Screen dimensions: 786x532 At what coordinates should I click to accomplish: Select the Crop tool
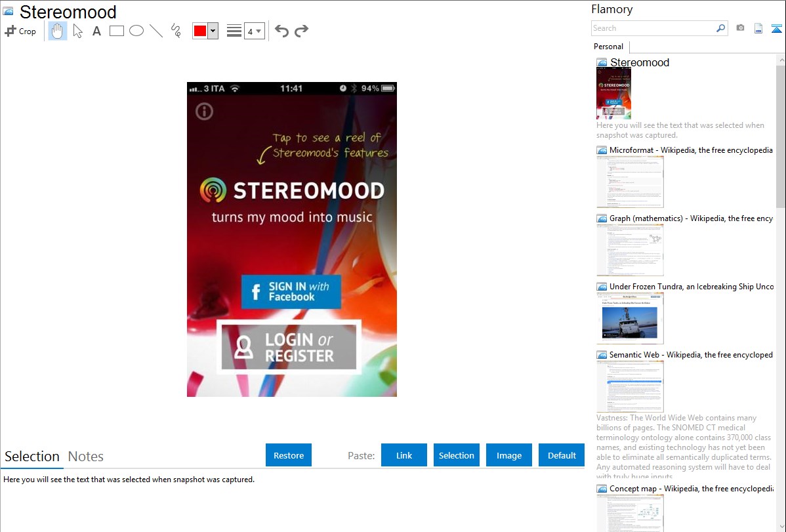click(x=20, y=31)
